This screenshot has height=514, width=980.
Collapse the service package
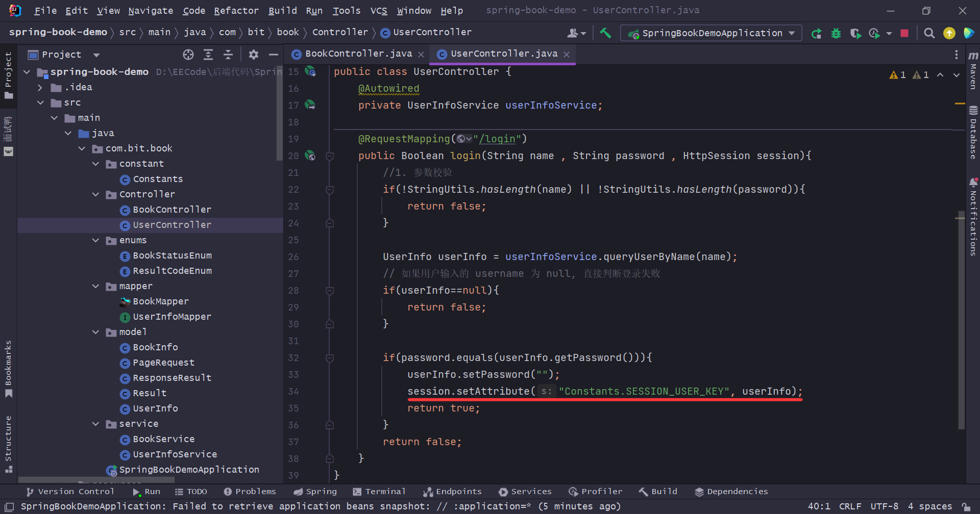(95, 424)
